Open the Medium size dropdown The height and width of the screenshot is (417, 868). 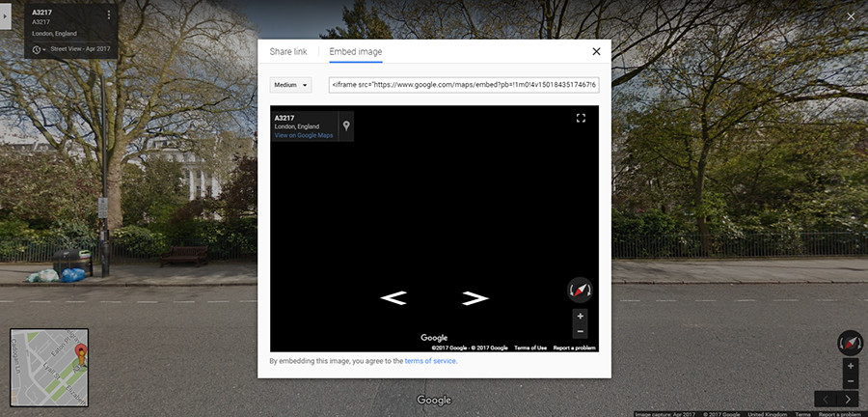pyautogui.click(x=290, y=85)
